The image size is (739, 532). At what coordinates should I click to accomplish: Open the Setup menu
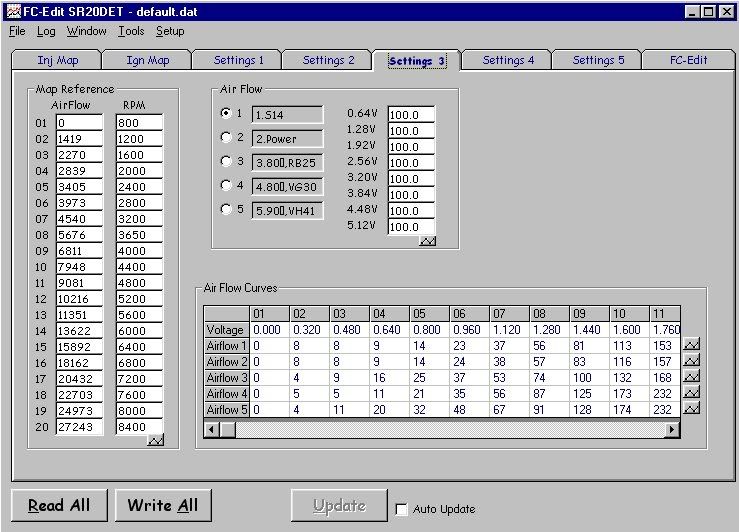170,31
